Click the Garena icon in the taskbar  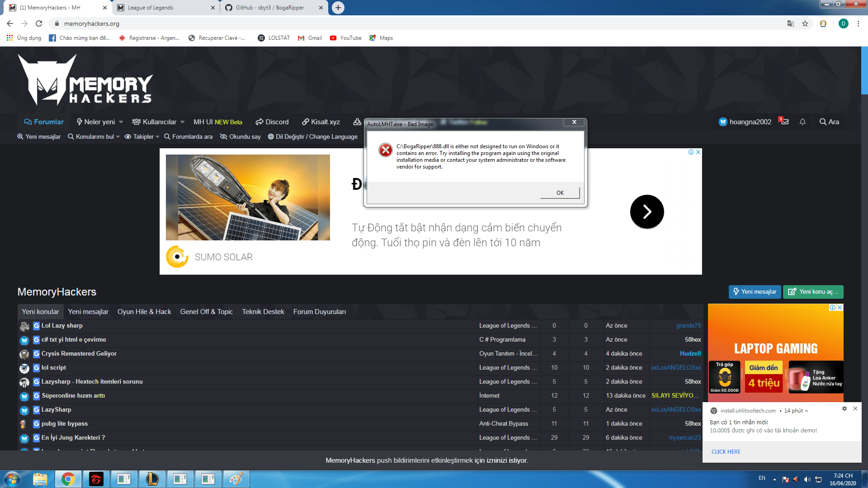click(96, 479)
